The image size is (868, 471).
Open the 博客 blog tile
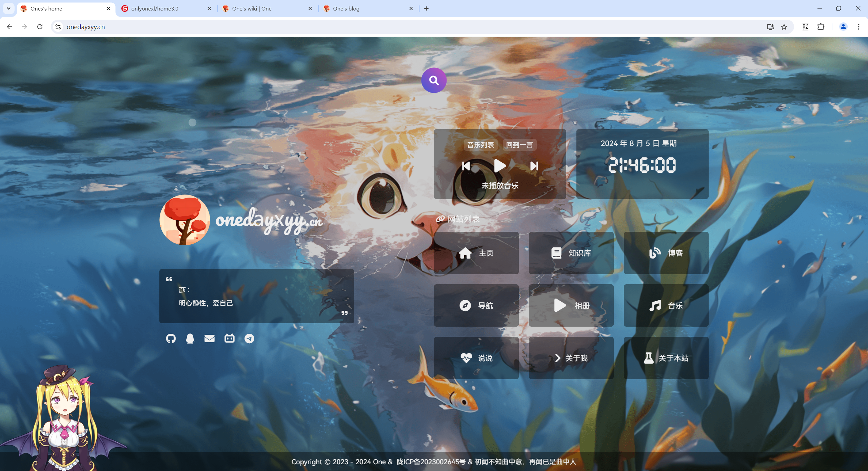pyautogui.click(x=666, y=253)
